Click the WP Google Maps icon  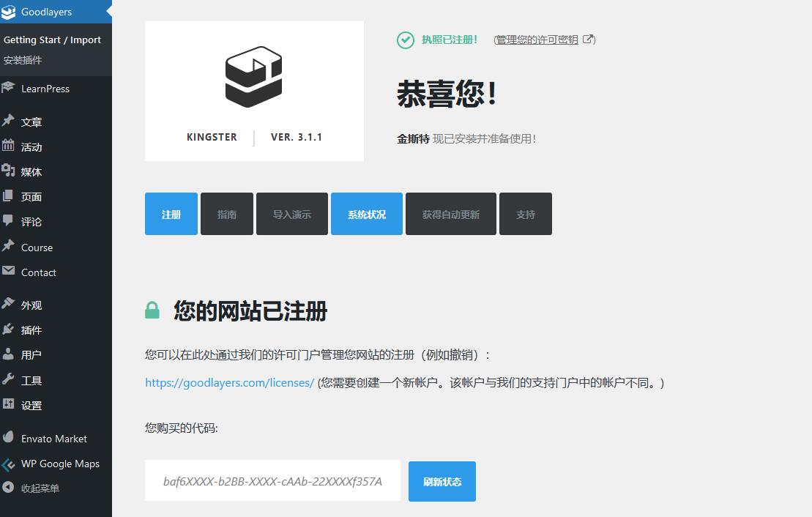[x=8, y=464]
